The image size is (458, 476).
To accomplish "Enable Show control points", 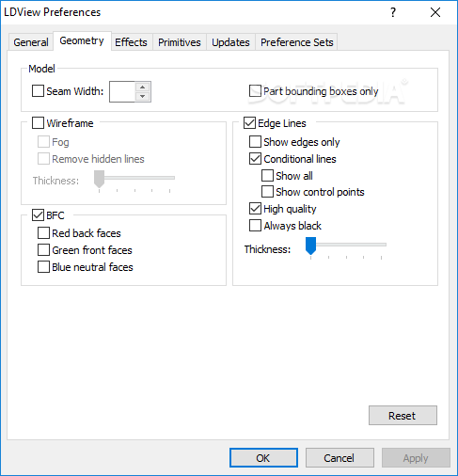I will tap(267, 192).
